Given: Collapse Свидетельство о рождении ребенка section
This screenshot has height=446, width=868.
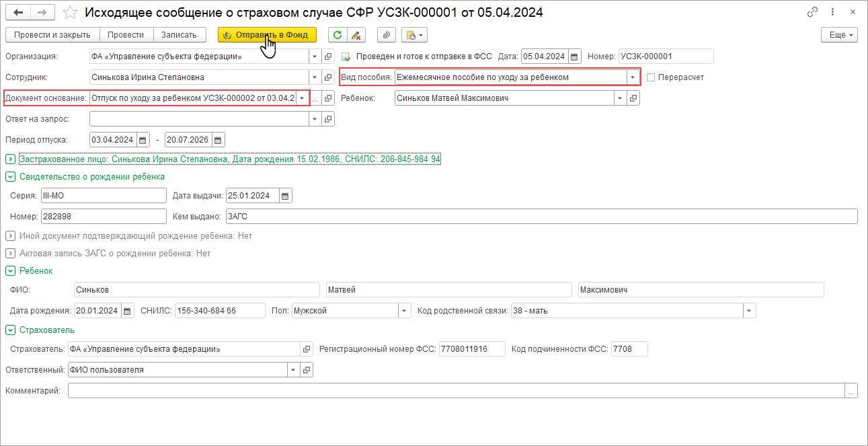Looking at the screenshot, I should (11, 177).
